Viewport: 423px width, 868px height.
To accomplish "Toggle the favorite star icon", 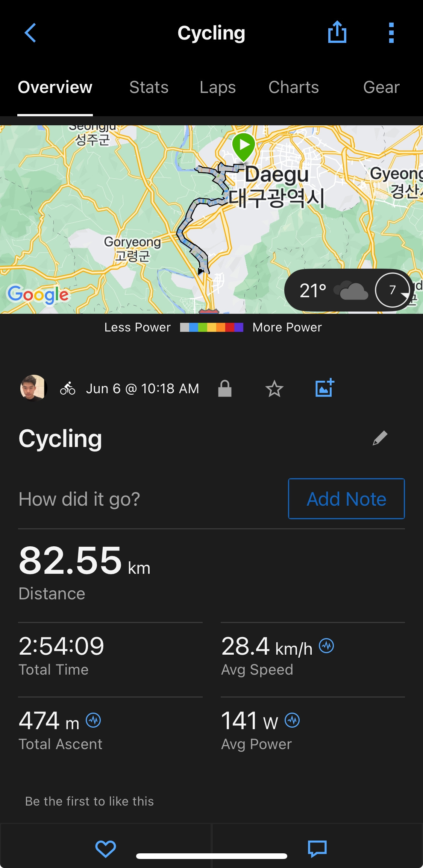I will pos(274,389).
